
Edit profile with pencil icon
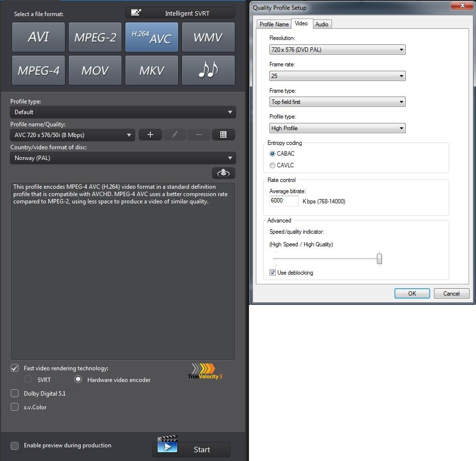point(175,135)
